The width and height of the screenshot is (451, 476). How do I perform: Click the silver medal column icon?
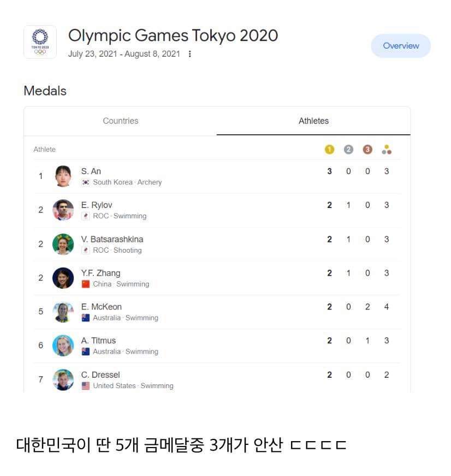click(348, 150)
